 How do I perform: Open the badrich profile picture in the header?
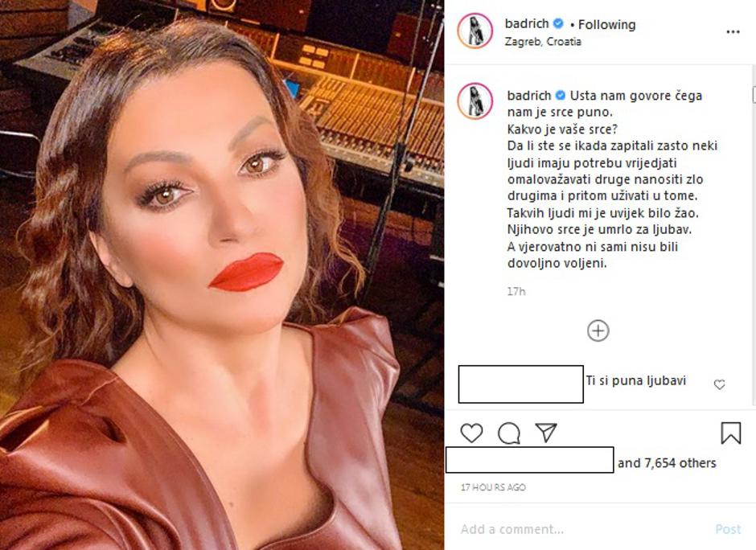pos(475,31)
